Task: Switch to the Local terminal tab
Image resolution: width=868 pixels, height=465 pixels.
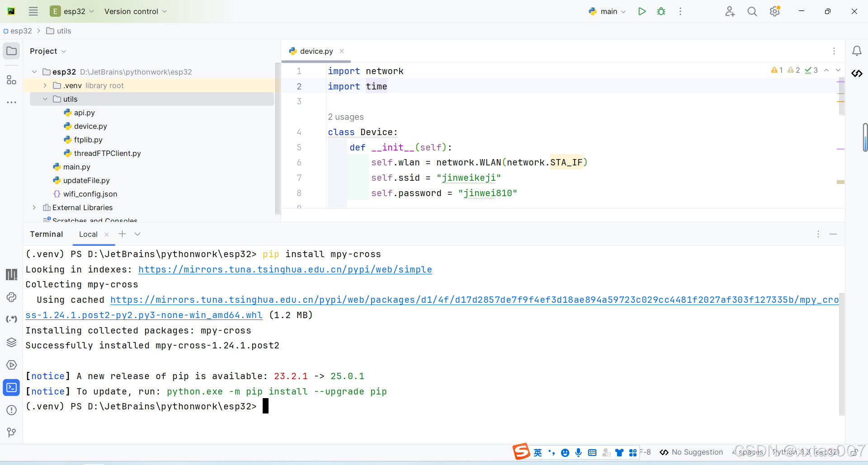Action: click(x=88, y=234)
